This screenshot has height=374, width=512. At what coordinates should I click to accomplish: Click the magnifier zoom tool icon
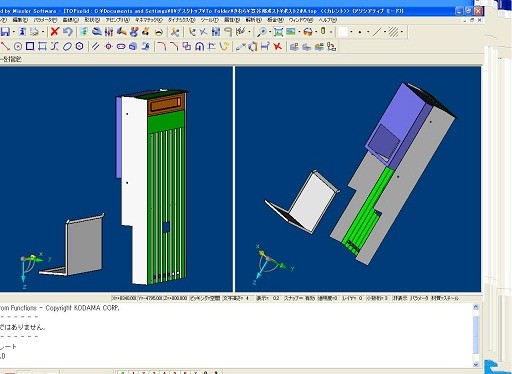pos(262,32)
